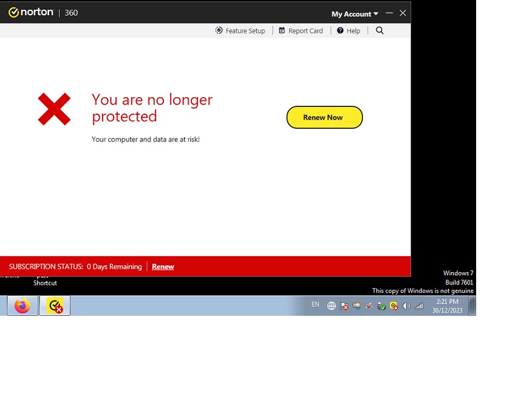
Task: Click the Show desktop strip
Action: point(472,305)
